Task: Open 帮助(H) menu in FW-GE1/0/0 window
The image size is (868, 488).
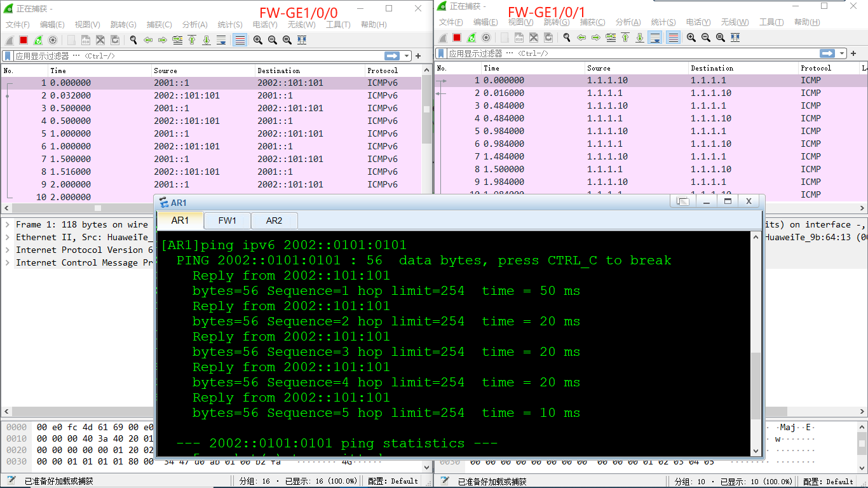Action: click(374, 25)
